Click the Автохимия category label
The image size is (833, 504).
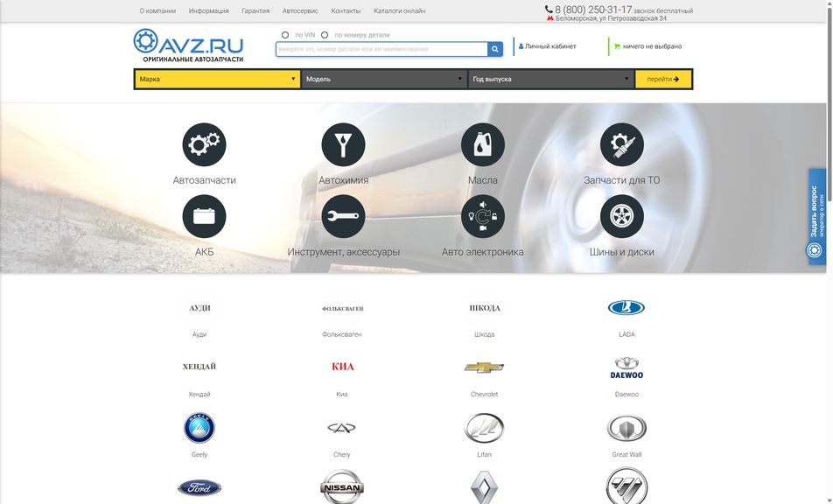tap(343, 180)
